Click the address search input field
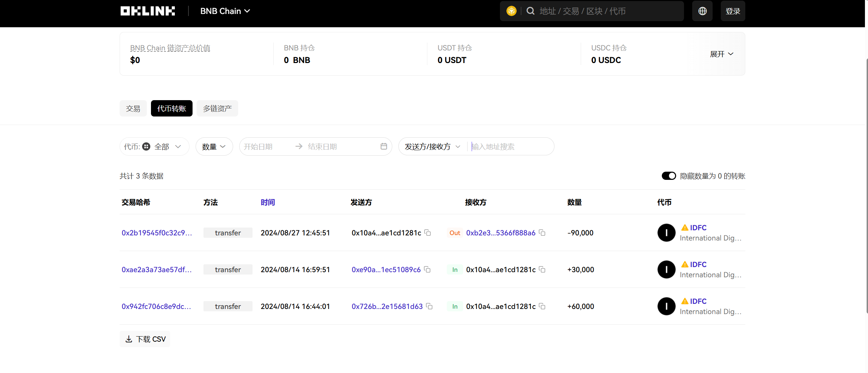Image resolution: width=868 pixels, height=373 pixels. coord(509,147)
